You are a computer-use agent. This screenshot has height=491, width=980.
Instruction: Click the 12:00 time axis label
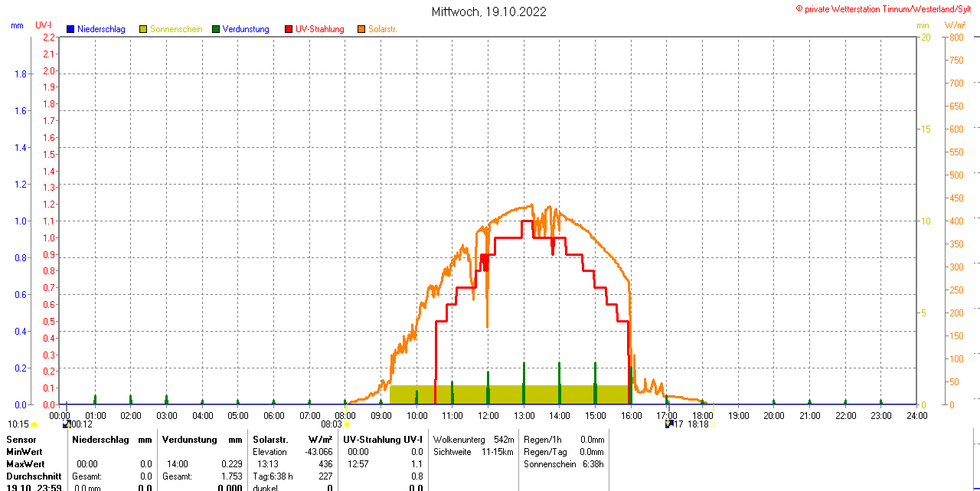click(488, 415)
